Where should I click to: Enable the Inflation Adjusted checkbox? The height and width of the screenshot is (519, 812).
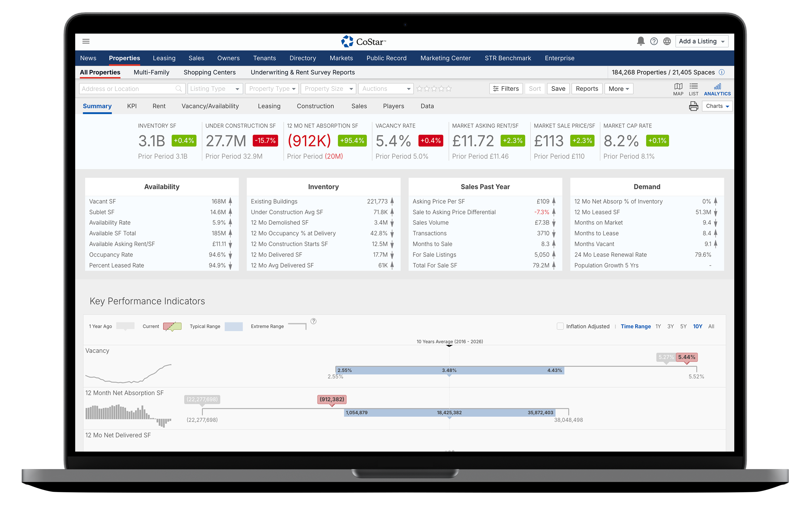[560, 326]
